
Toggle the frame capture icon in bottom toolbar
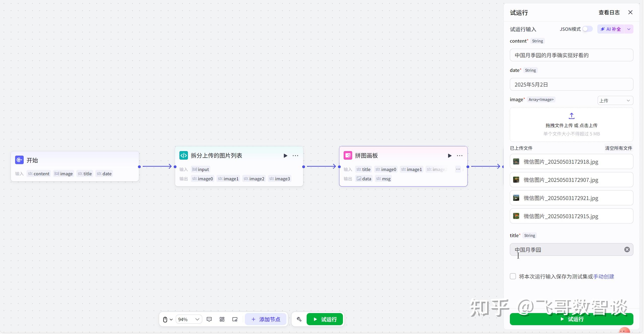click(235, 319)
